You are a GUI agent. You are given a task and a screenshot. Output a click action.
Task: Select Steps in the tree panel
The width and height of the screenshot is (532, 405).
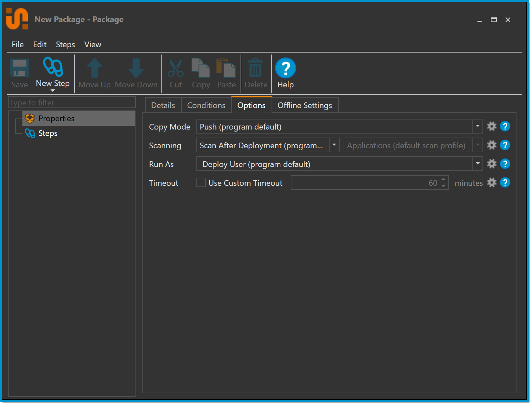[x=48, y=133]
